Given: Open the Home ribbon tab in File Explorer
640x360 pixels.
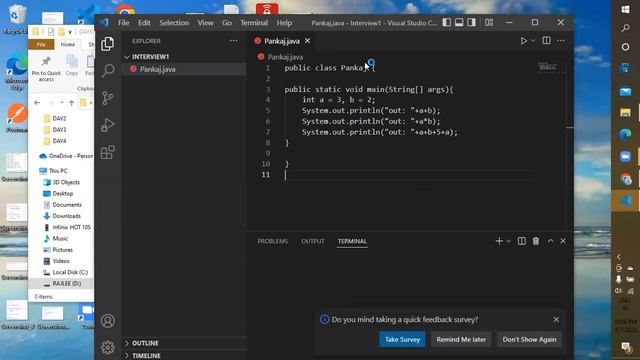Looking at the screenshot, I should point(68,44).
